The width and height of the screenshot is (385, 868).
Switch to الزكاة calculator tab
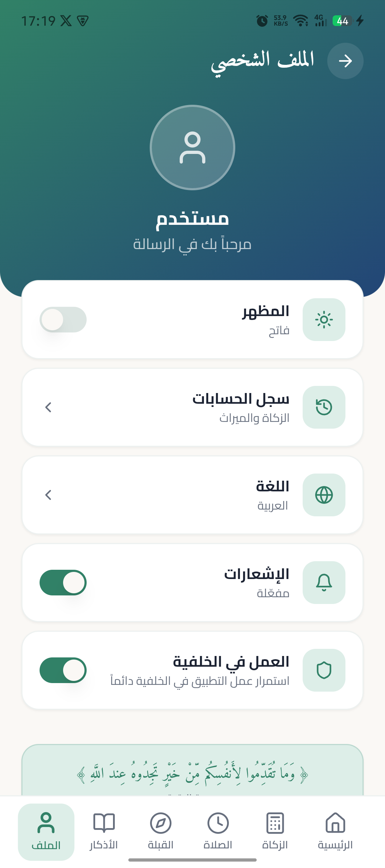(x=275, y=831)
